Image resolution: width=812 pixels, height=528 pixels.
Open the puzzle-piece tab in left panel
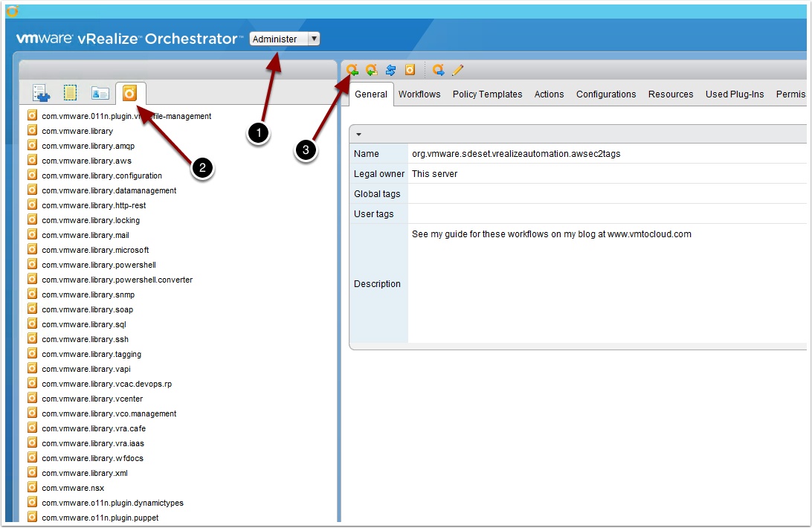(42, 93)
